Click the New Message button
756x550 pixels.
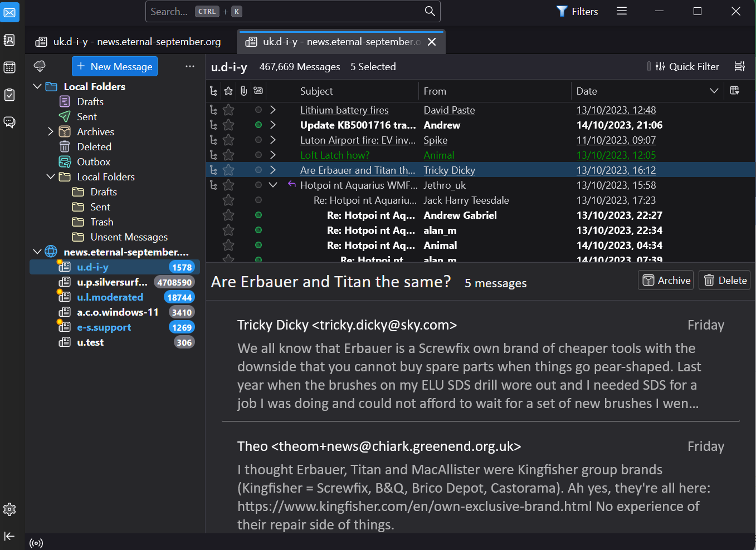coord(115,67)
